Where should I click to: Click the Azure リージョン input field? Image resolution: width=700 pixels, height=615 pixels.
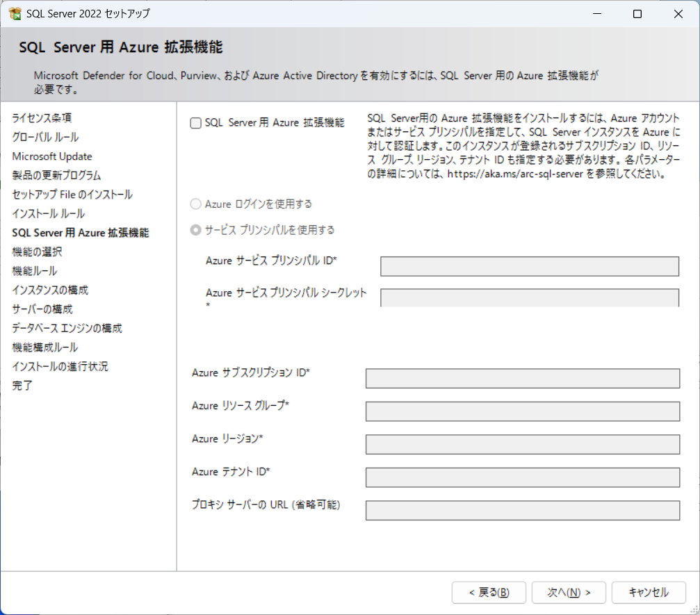click(x=522, y=444)
